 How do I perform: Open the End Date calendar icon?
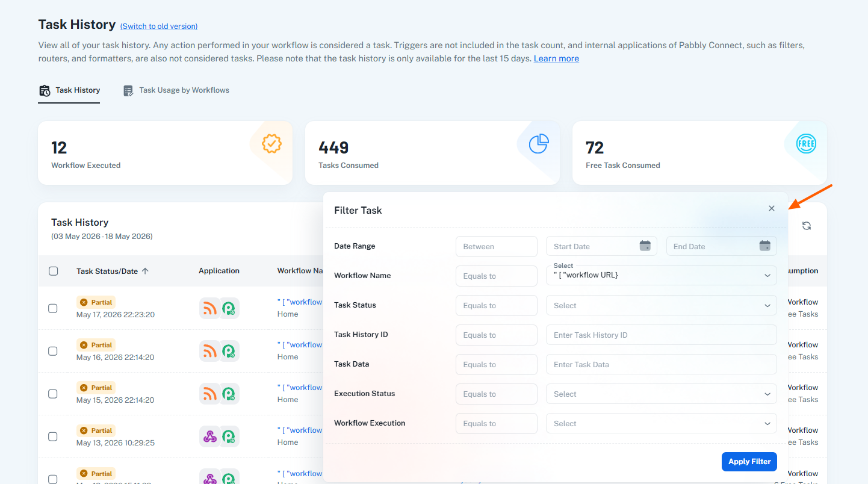point(765,246)
